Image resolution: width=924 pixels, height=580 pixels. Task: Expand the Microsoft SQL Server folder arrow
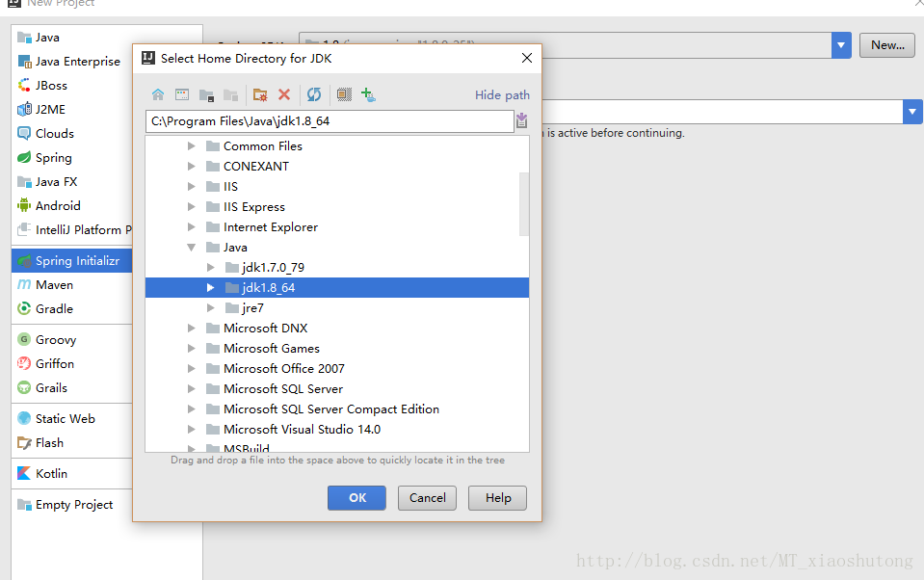[191, 389]
